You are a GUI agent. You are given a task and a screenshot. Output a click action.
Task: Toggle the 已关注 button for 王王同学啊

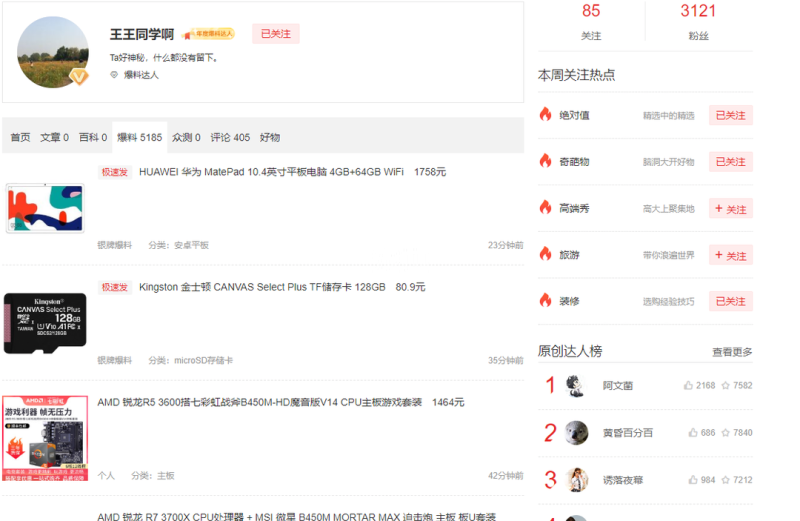(275, 34)
